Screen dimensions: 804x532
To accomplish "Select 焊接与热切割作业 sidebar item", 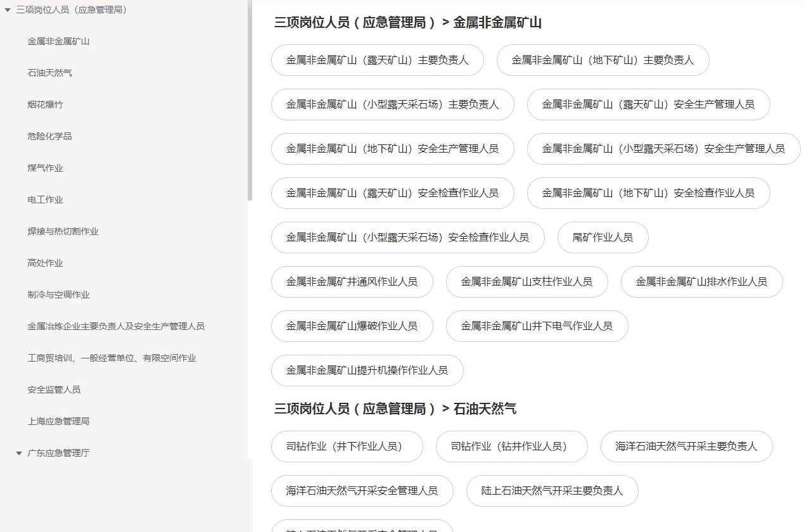I will click(x=63, y=232).
